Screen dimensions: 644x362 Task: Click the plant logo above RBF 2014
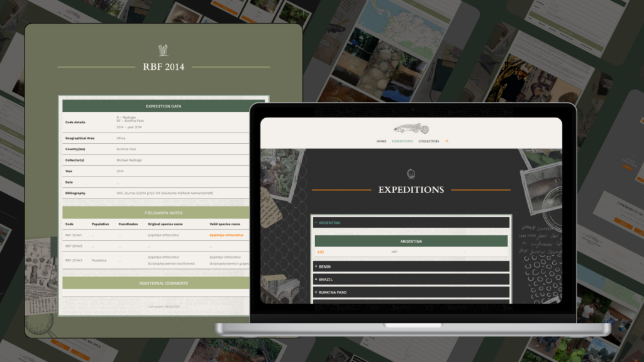pyautogui.click(x=163, y=50)
